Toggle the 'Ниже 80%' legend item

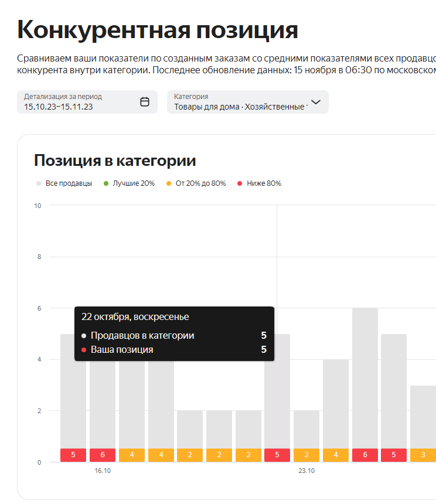tap(259, 183)
